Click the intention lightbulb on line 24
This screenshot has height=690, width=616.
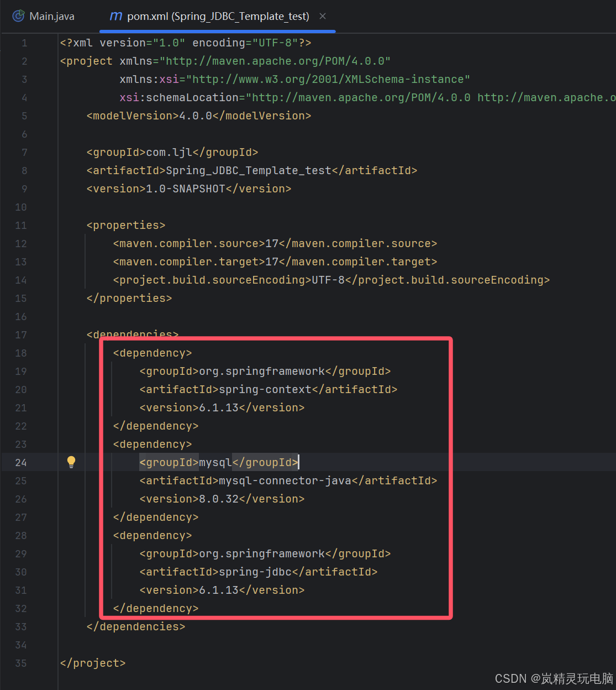coord(71,462)
